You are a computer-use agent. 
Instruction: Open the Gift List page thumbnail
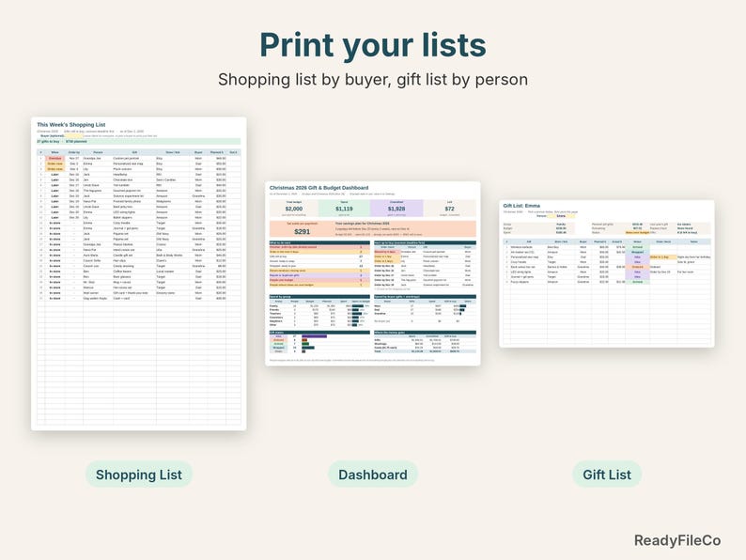[x=607, y=273]
